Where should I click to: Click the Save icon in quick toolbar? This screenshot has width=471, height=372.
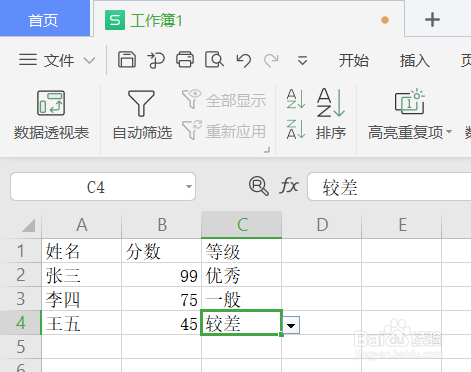[127, 60]
